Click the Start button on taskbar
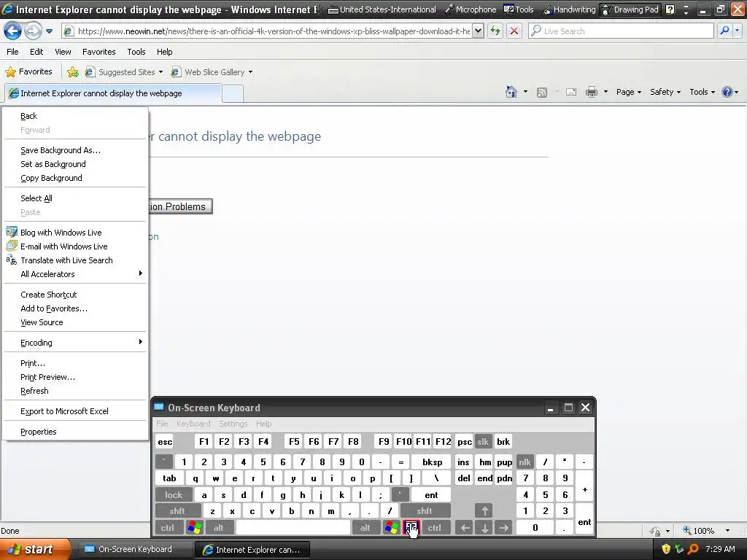This screenshot has height=560, width=747. (35, 550)
